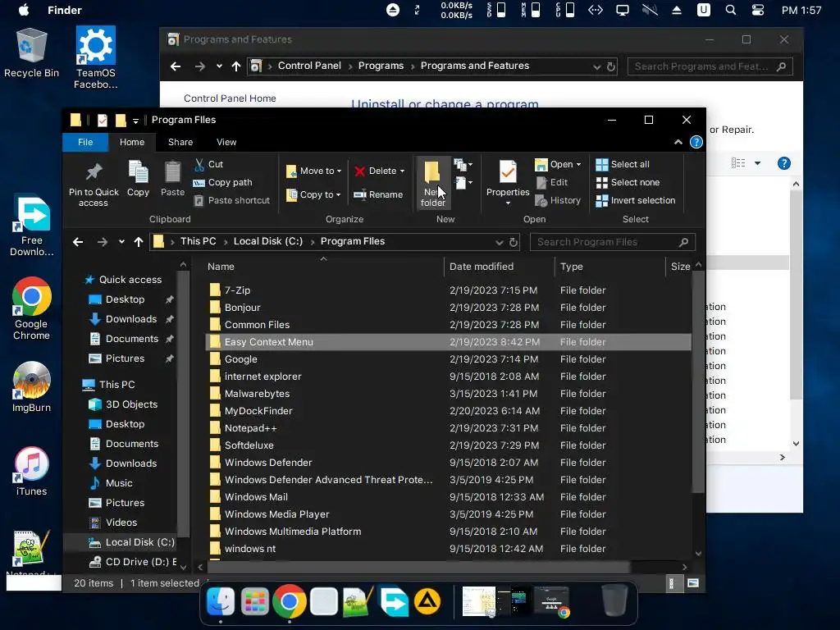840x630 pixels.
Task: Sort by Name column header
Action: 323,267
